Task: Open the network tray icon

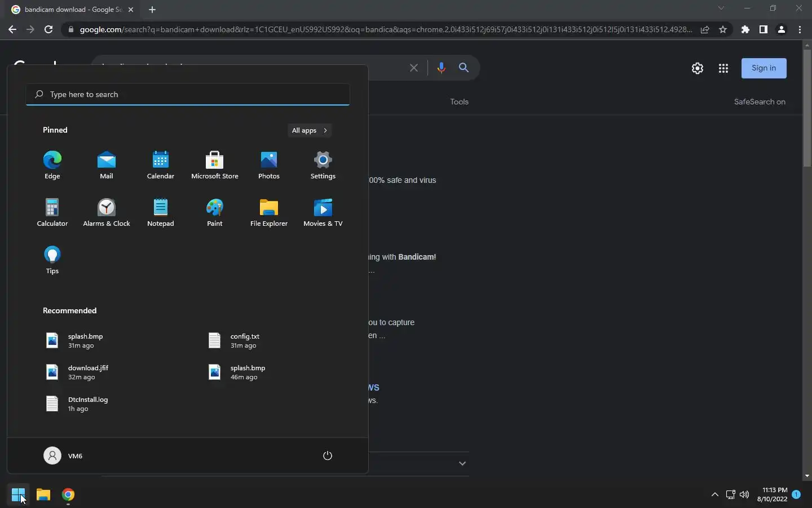Action: coord(730,495)
